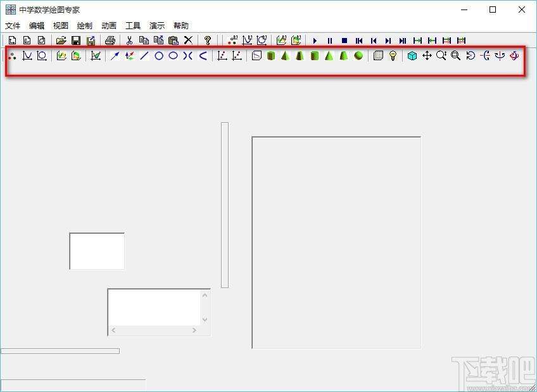Select the four-arrow pan tool
This screenshot has height=392, width=537.
[x=427, y=56]
